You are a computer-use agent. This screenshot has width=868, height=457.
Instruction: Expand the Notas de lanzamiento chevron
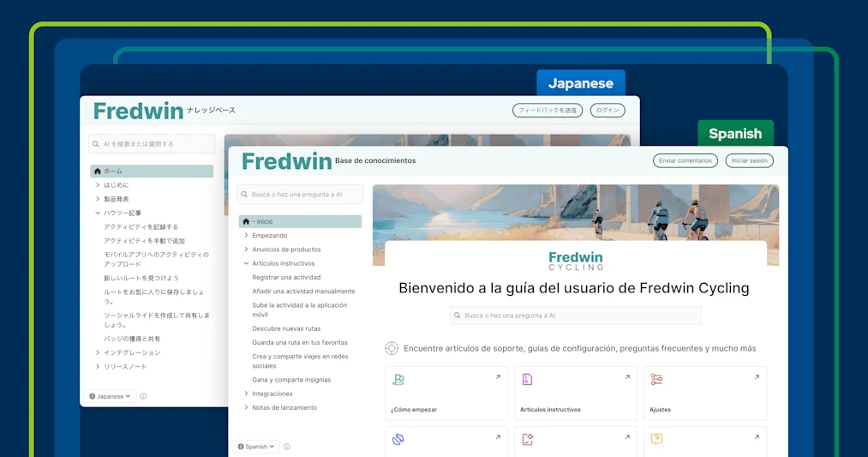(246, 407)
